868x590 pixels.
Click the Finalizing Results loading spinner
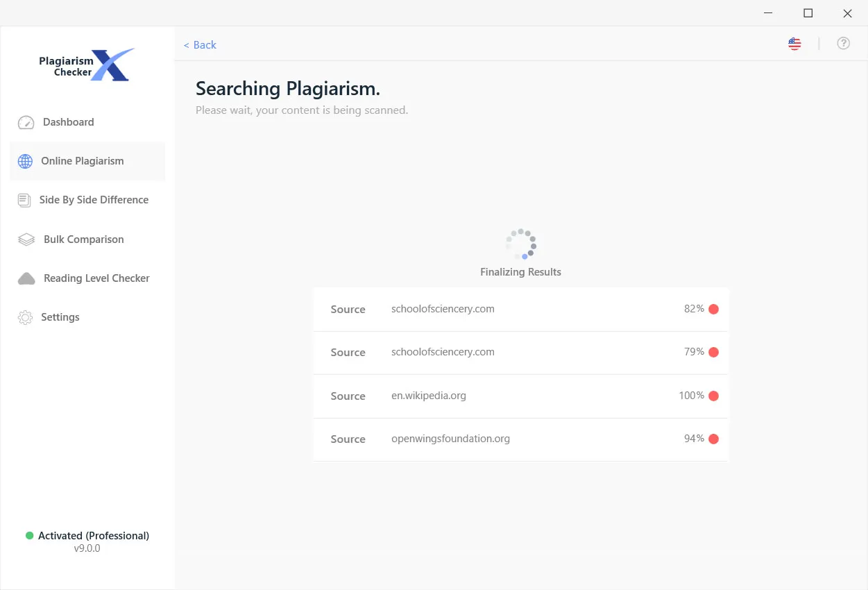520,244
